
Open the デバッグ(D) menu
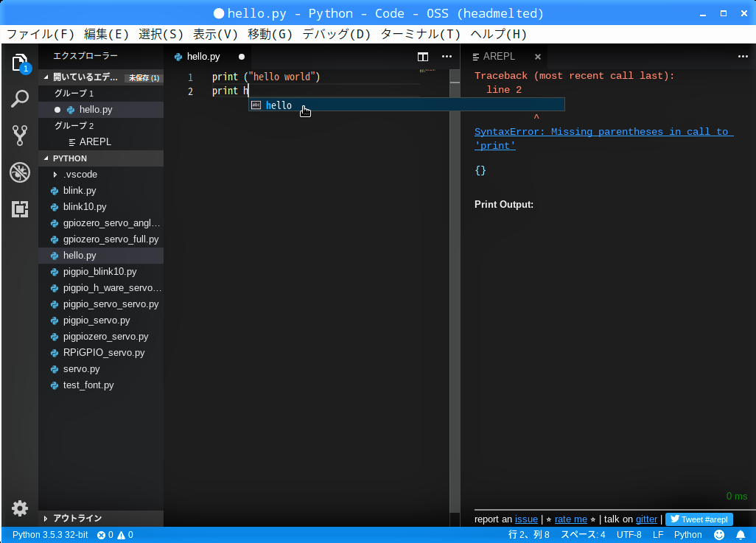(337, 34)
